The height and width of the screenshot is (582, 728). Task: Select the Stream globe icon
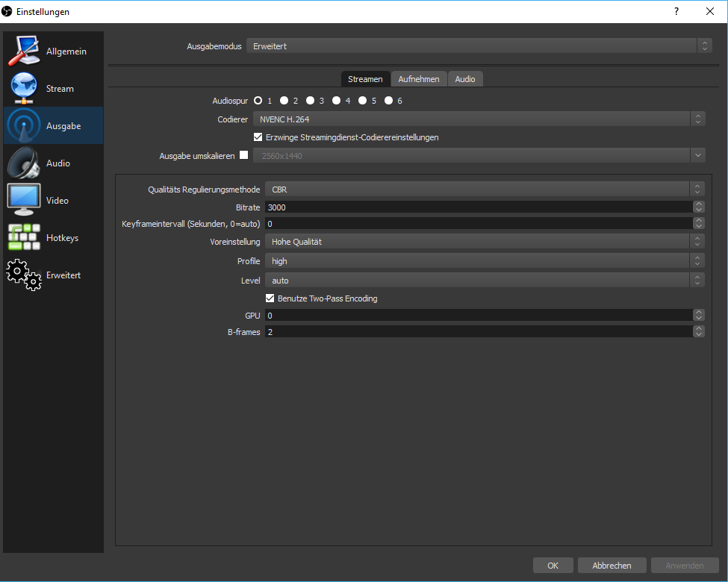pos(24,88)
